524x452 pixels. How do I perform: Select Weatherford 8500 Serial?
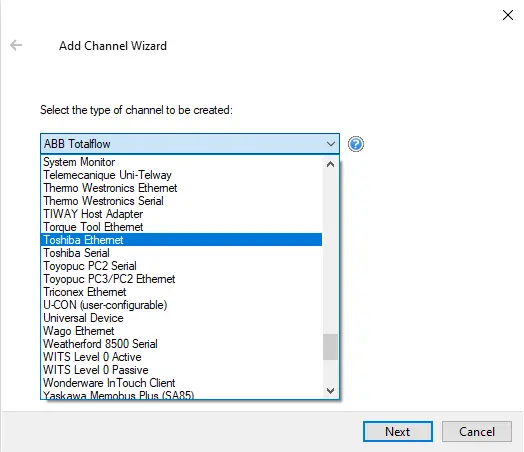tap(181, 344)
